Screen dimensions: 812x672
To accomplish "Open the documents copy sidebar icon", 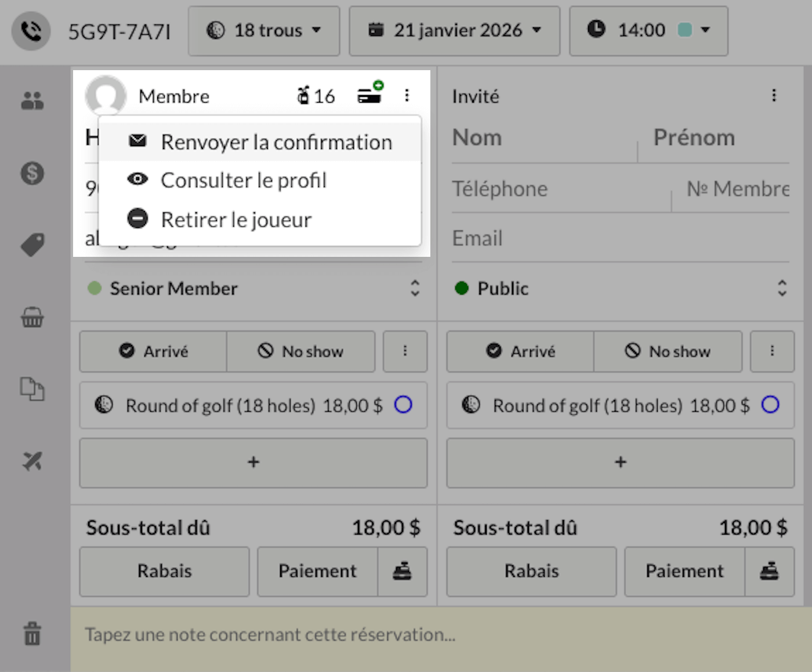I will 32,389.
